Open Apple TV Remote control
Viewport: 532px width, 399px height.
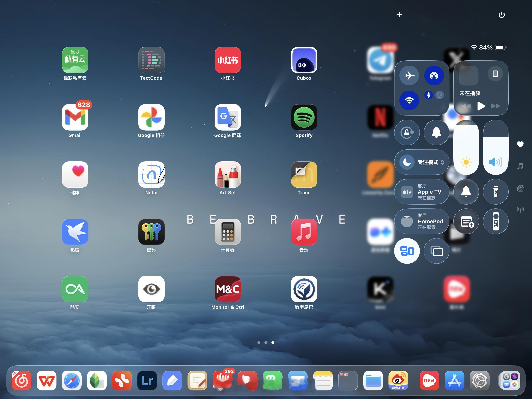[496, 221]
